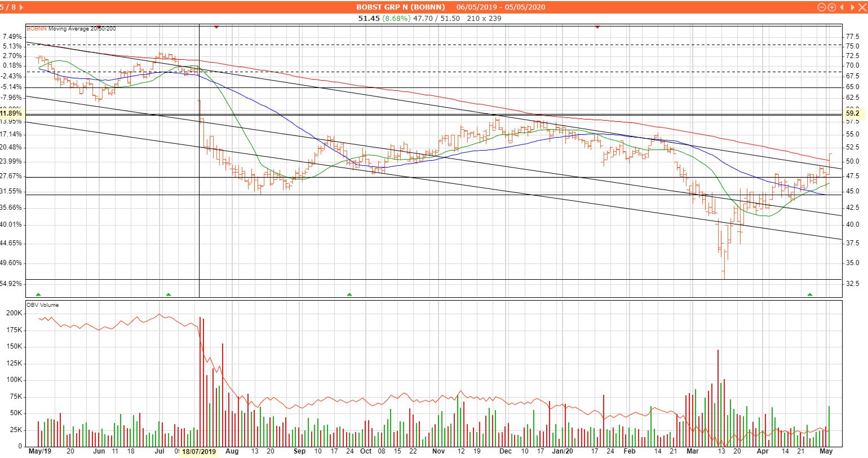The image size is (868, 458).
Task: Click the date range 06/05/2019 - 05/05/2020
Action: 501,7
